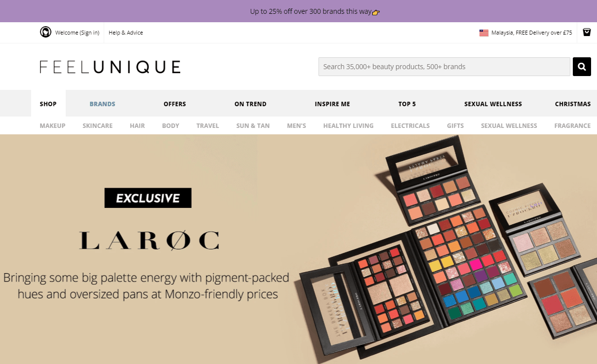Click the account avatar icon

tap(45, 32)
